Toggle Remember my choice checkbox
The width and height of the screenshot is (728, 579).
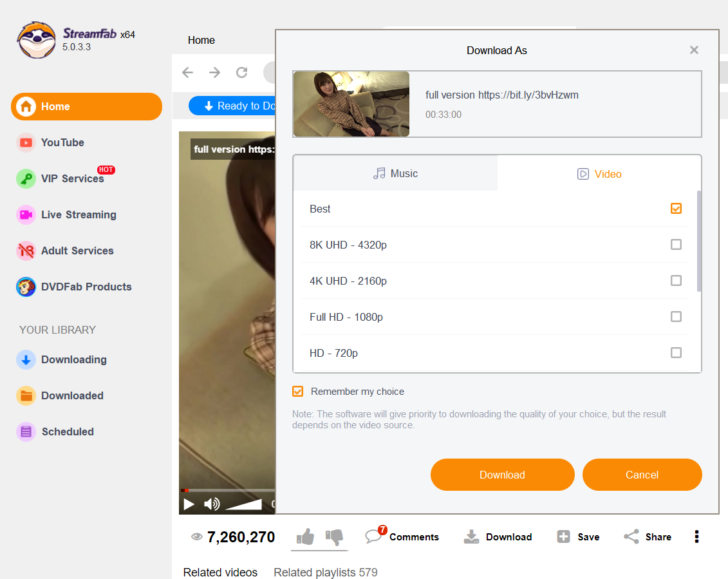click(x=297, y=392)
